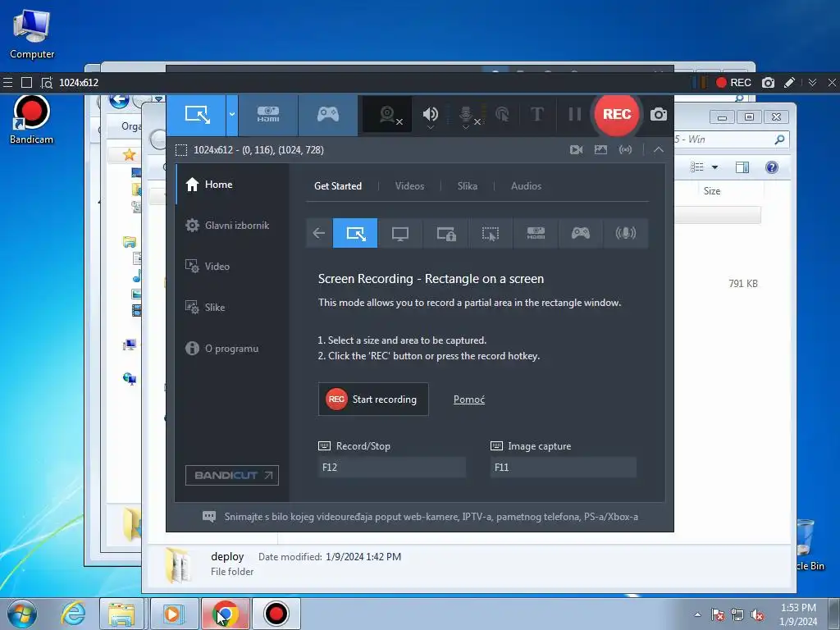Click fullscreen square icon on recording bar
The image size is (840, 630).
click(26, 83)
